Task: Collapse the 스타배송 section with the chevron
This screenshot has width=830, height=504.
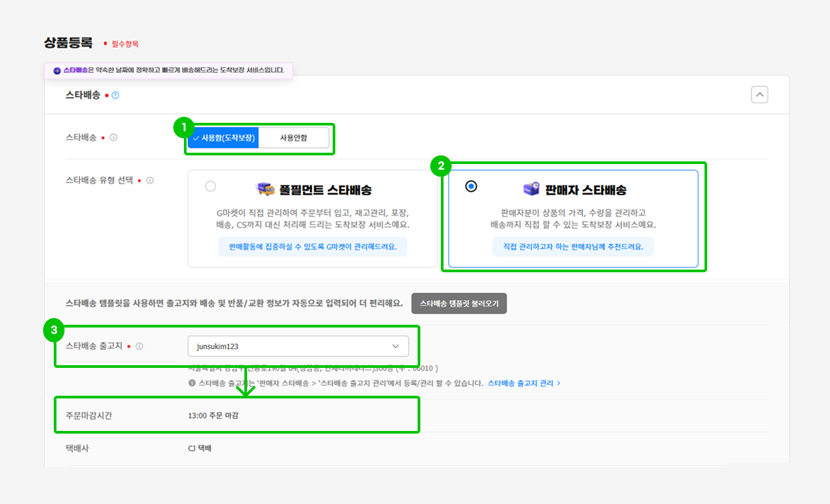Action: [x=760, y=94]
